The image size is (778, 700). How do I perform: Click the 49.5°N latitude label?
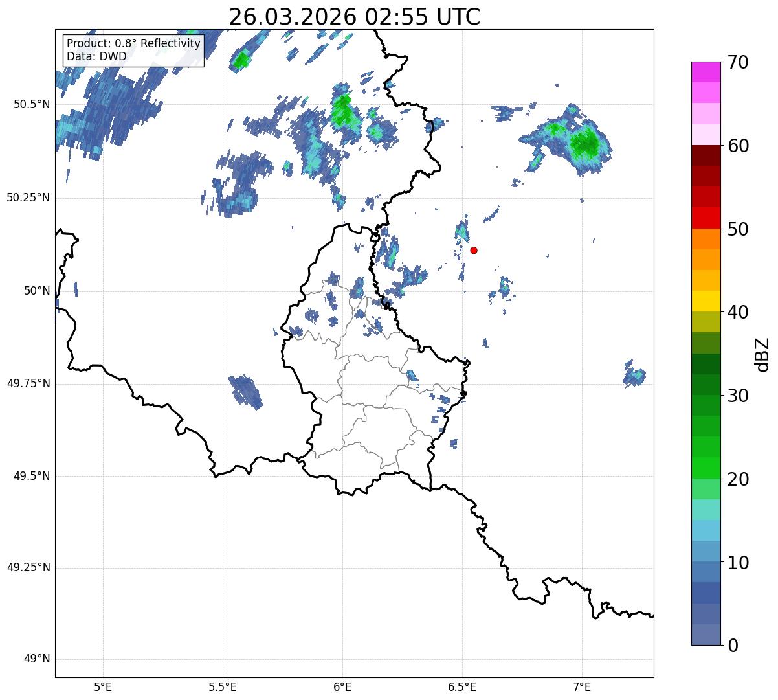pos(32,476)
